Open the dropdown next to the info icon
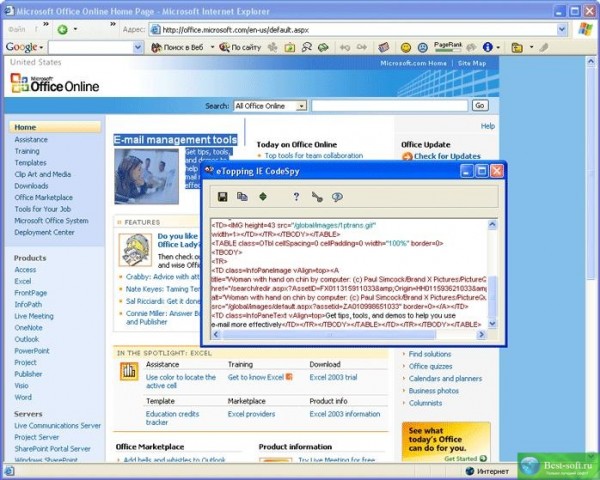600x480 pixels. pyautogui.click(x=498, y=47)
